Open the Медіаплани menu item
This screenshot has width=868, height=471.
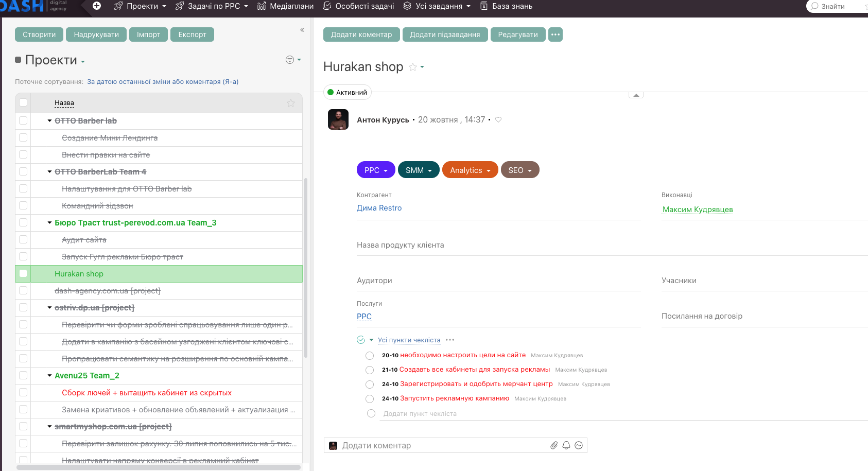pos(285,6)
